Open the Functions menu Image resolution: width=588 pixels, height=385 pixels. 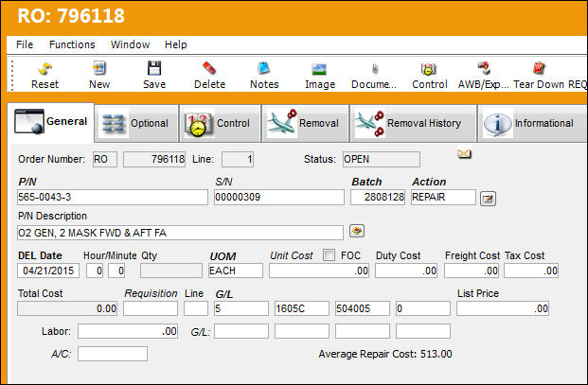[x=72, y=44]
